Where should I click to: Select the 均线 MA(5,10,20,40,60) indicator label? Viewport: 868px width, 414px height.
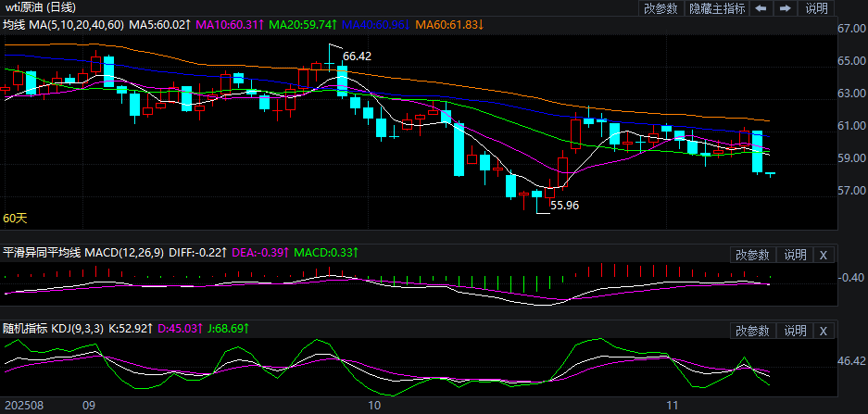click(63, 23)
